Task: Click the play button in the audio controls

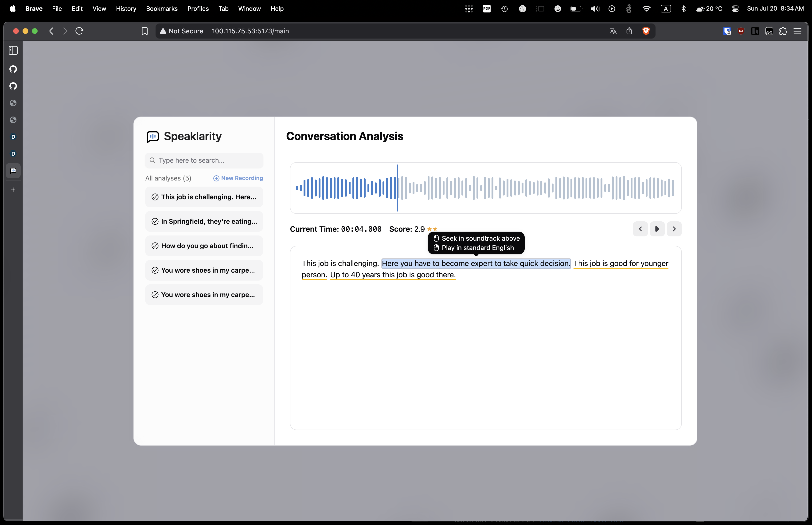Action: coord(657,229)
